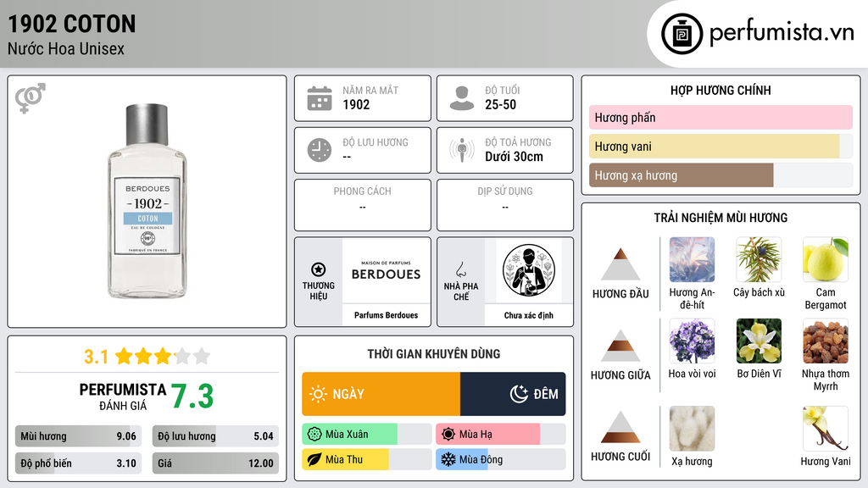Click the unisex gender symbol icon
Image resolution: width=868 pixels, height=488 pixels.
pos(31,98)
